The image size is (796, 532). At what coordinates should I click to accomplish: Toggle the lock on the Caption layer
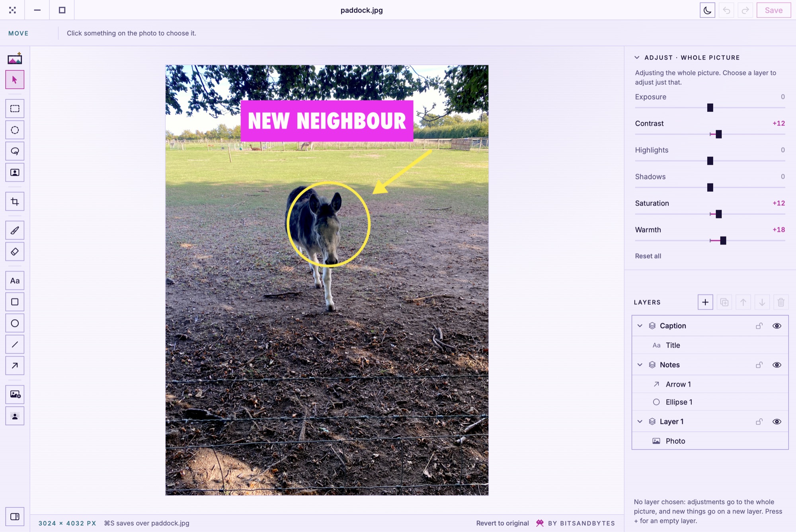point(759,326)
